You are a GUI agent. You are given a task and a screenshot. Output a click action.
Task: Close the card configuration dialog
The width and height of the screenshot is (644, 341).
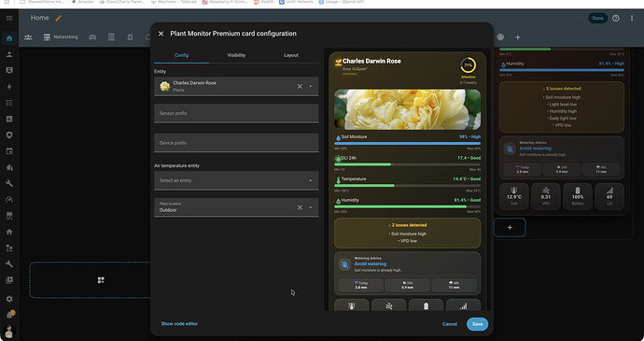161,34
